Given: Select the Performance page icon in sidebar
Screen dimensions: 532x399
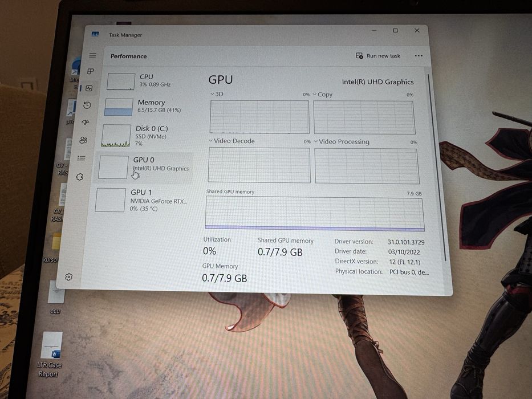Looking at the screenshot, I should tap(89, 88).
